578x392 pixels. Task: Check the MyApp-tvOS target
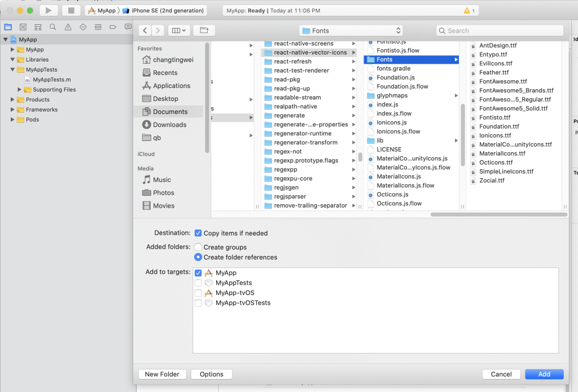click(x=198, y=293)
